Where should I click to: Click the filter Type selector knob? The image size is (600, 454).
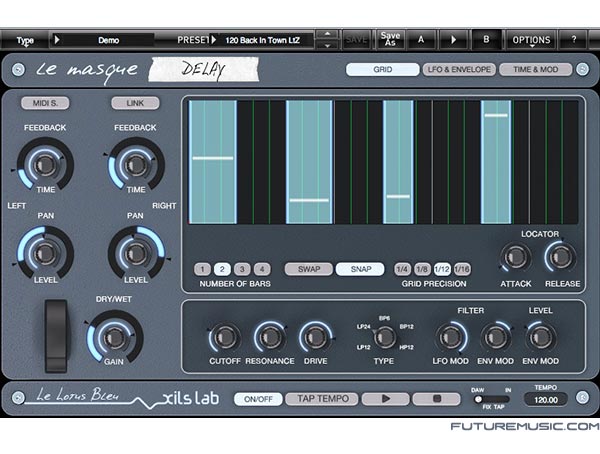pyautogui.click(x=384, y=337)
